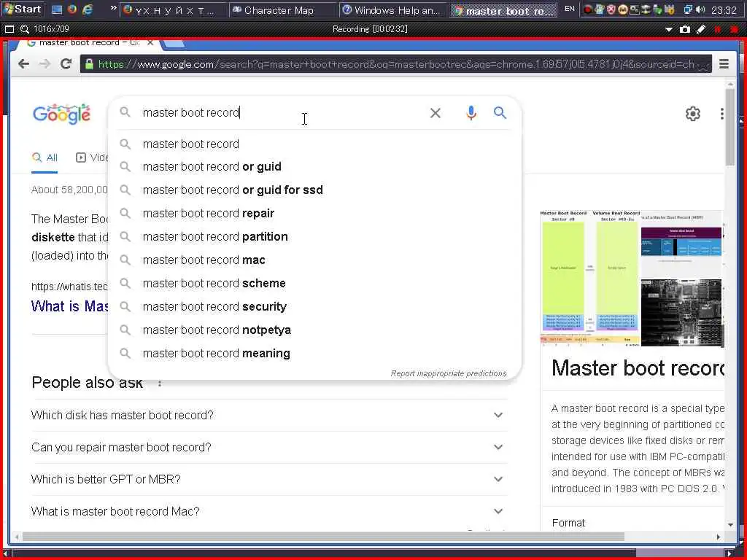Open EN language indicator in tray
The height and width of the screenshot is (560, 747).
pos(569,9)
